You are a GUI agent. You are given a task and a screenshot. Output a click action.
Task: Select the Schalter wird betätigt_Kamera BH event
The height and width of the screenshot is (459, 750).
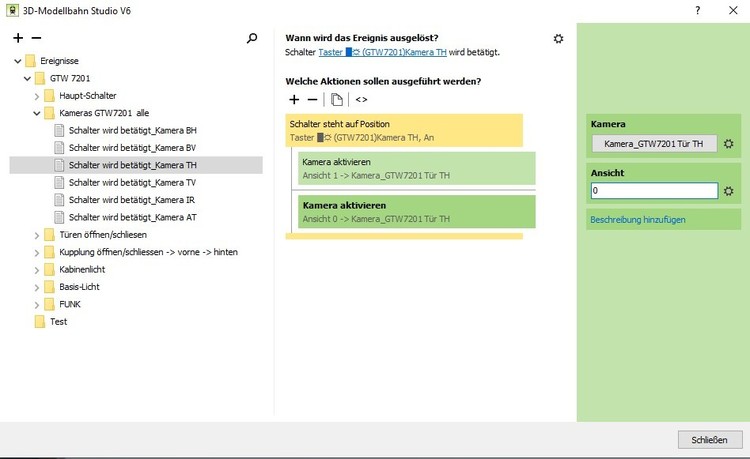click(x=133, y=130)
